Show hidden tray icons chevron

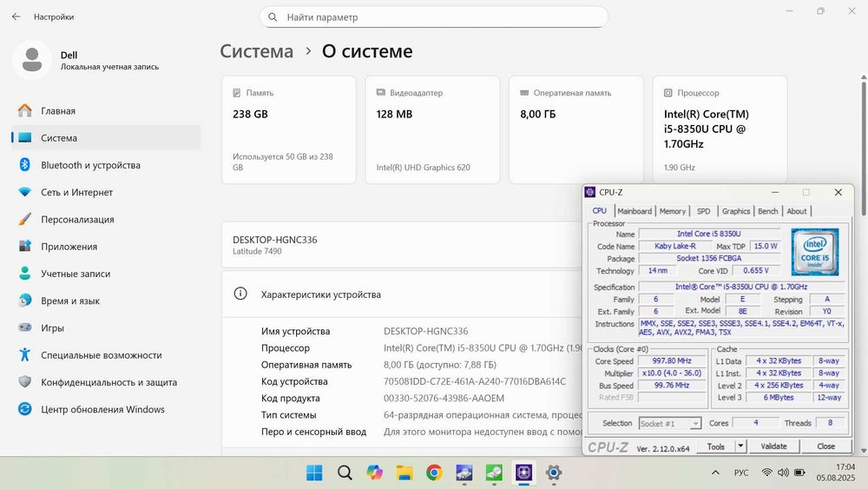click(715, 473)
